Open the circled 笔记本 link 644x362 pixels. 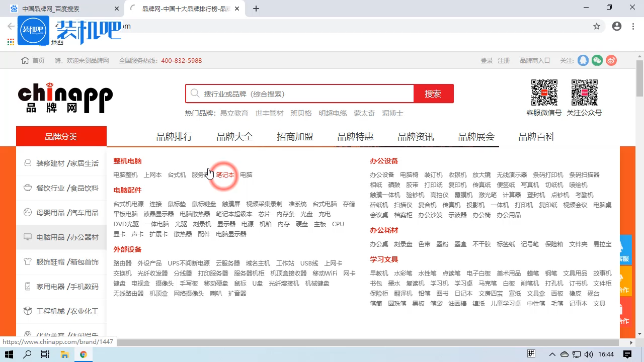click(225, 175)
